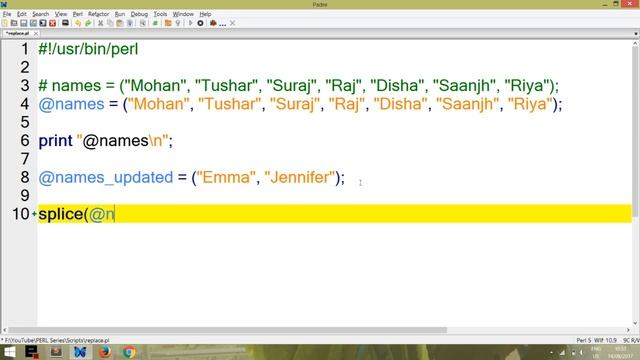The image size is (640, 360).
Task: Open the Search menu
Action: point(40,14)
